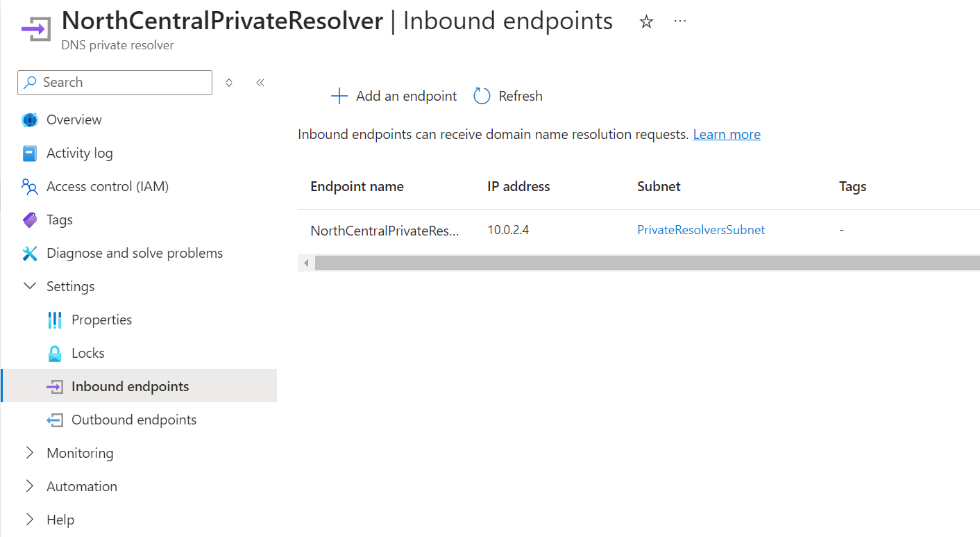The height and width of the screenshot is (537, 980).
Task: Select the NorthCentralPrivateRes... endpoint row name
Action: click(385, 230)
